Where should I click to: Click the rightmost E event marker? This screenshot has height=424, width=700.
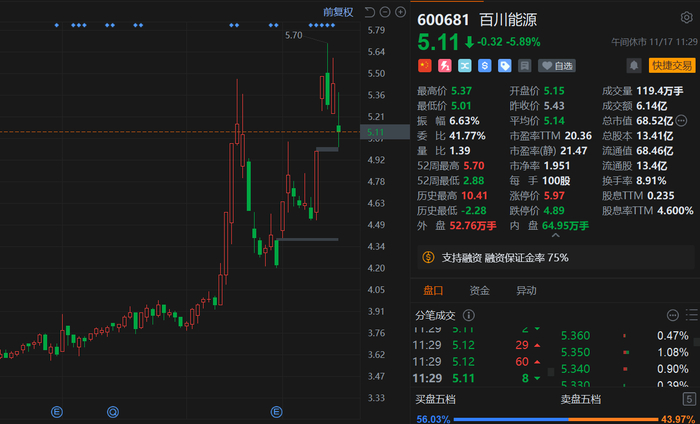click(276, 412)
